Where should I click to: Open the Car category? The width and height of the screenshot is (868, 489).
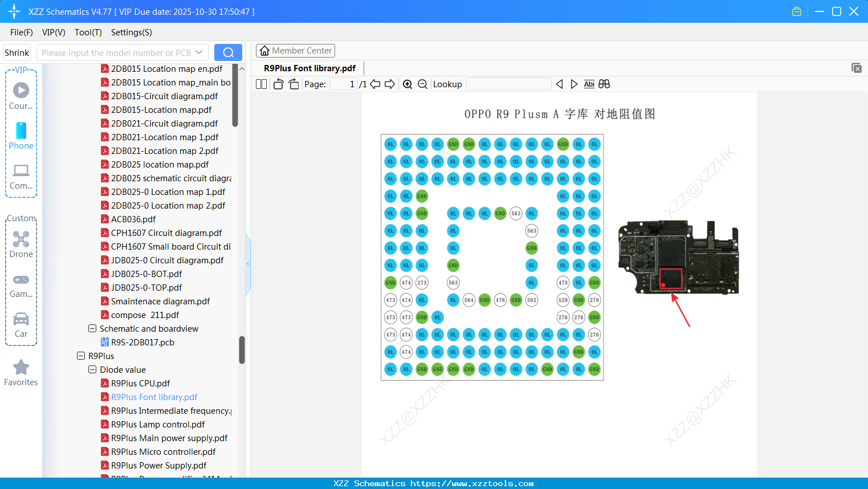coord(21,325)
